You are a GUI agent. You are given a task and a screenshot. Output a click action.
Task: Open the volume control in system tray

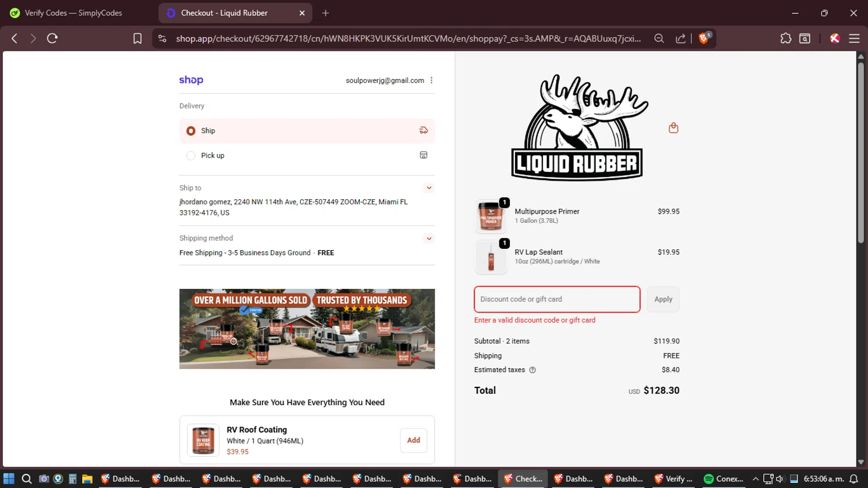pyautogui.click(x=779, y=479)
